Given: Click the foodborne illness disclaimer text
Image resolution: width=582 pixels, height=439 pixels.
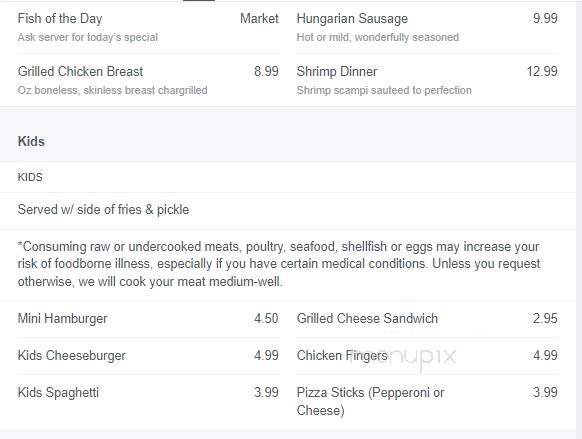Looking at the screenshot, I should pos(279,264).
